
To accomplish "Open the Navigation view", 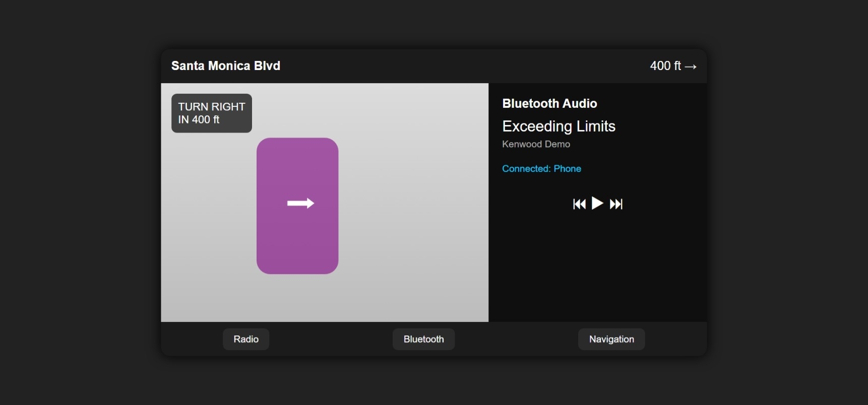I will pyautogui.click(x=611, y=339).
